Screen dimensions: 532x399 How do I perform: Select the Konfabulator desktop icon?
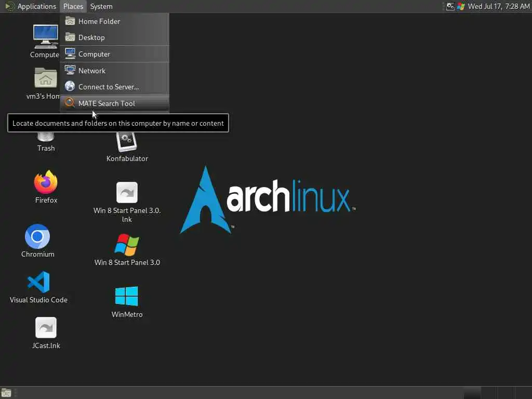coord(127,147)
